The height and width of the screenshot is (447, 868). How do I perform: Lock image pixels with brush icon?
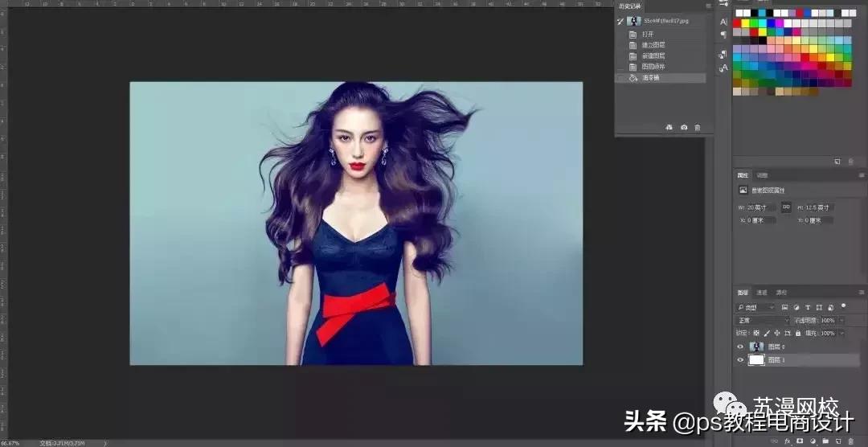767,334
